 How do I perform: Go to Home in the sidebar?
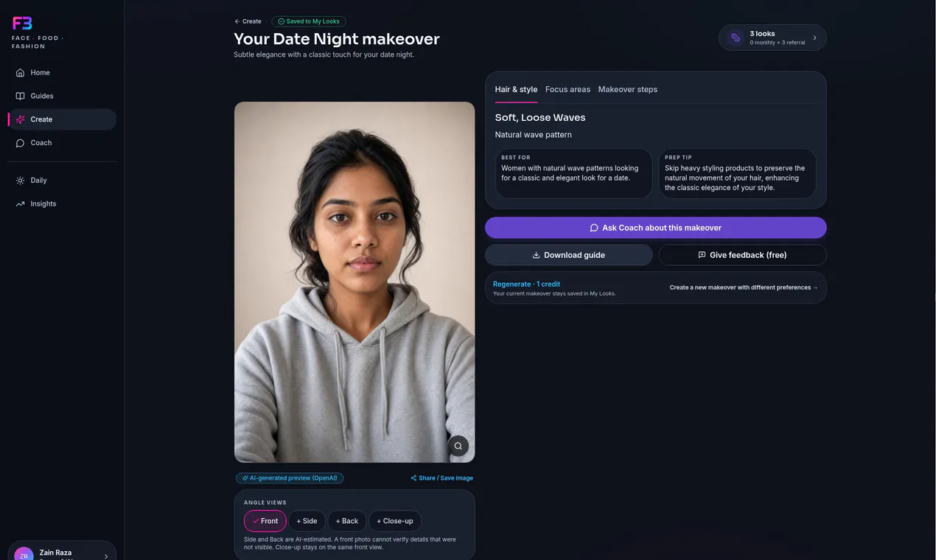click(62, 72)
